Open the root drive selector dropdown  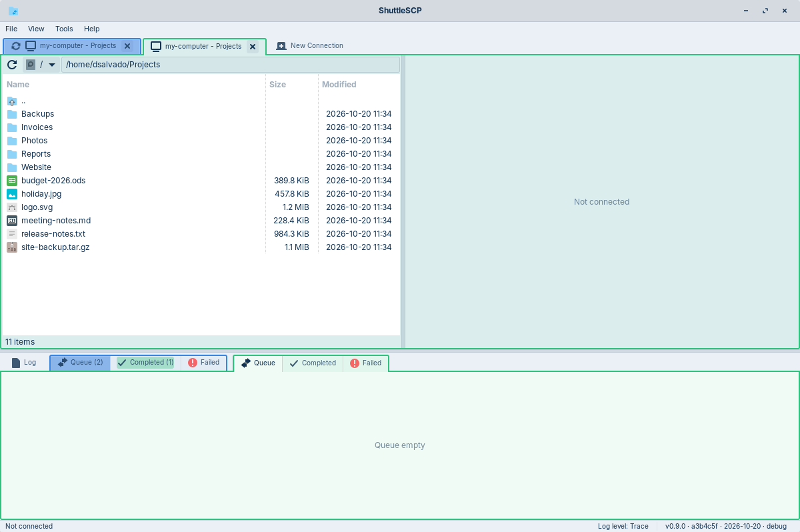(41, 65)
